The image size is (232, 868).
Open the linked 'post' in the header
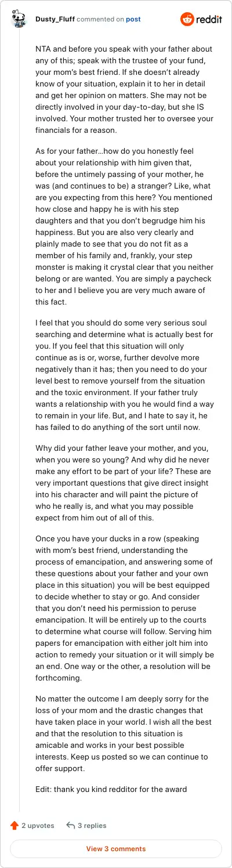pos(133,19)
